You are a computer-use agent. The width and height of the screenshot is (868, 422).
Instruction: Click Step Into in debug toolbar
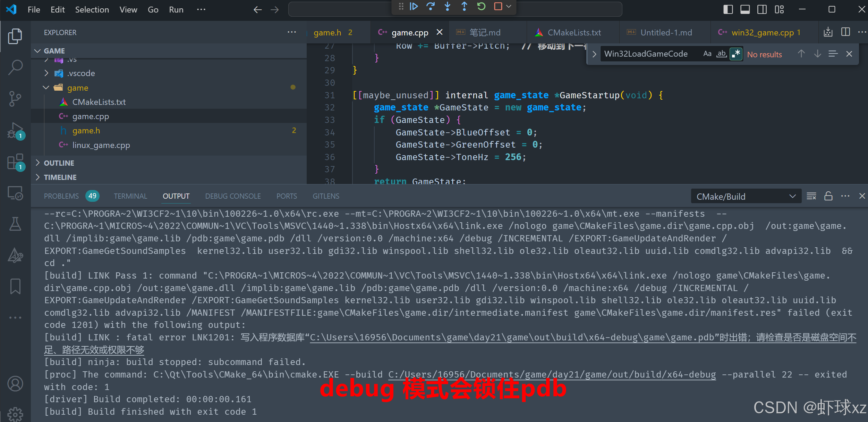[x=448, y=6]
